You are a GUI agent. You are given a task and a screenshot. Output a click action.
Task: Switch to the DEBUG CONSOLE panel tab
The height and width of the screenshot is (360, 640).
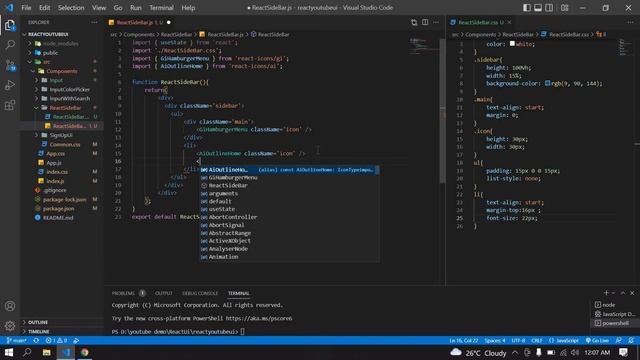tap(200, 293)
